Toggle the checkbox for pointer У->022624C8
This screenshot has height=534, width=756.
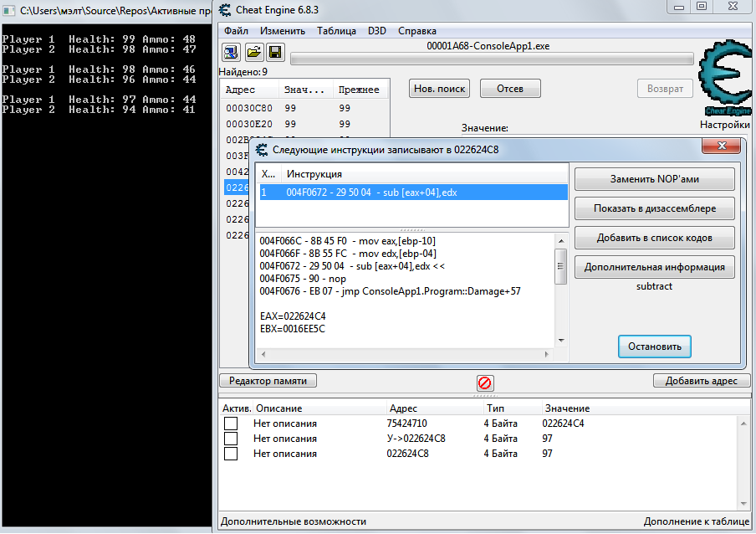231,439
